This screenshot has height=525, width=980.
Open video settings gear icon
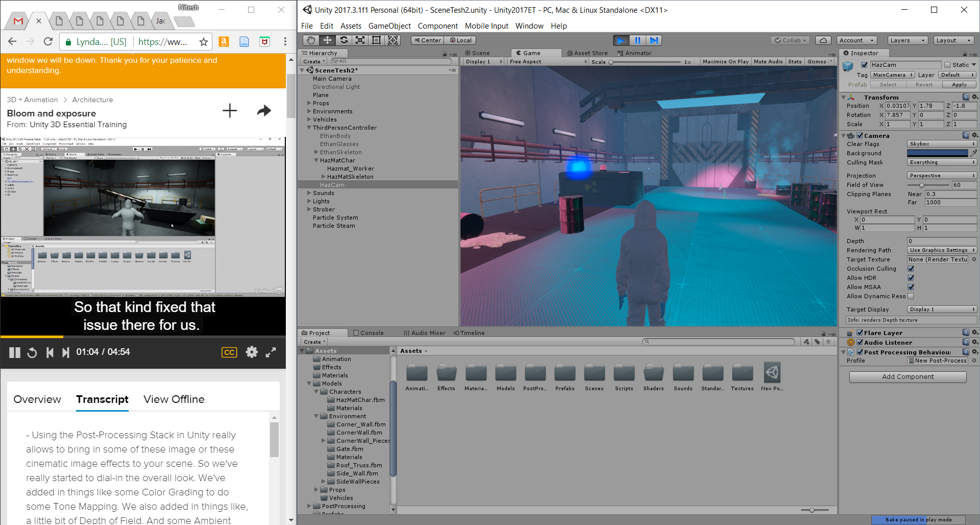click(252, 352)
